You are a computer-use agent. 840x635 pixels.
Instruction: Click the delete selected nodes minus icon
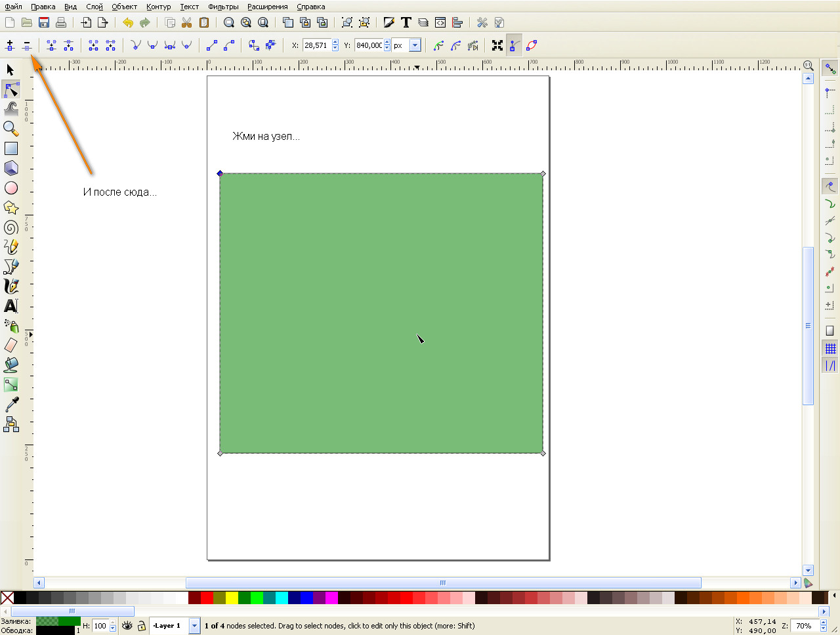(27, 45)
